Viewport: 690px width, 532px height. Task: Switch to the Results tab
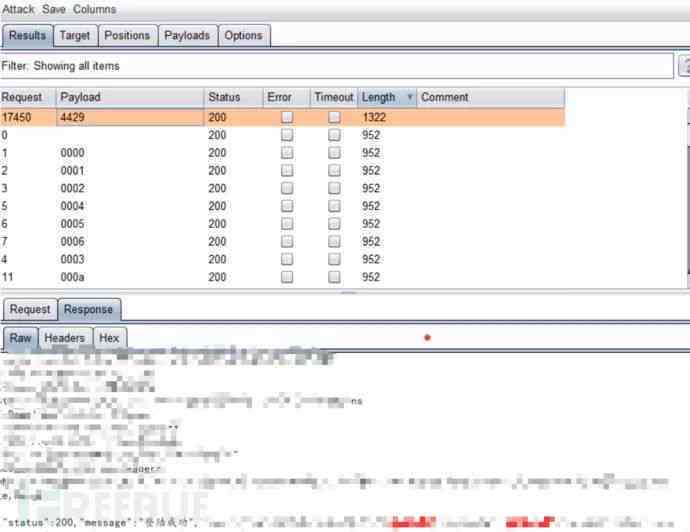pyautogui.click(x=27, y=35)
